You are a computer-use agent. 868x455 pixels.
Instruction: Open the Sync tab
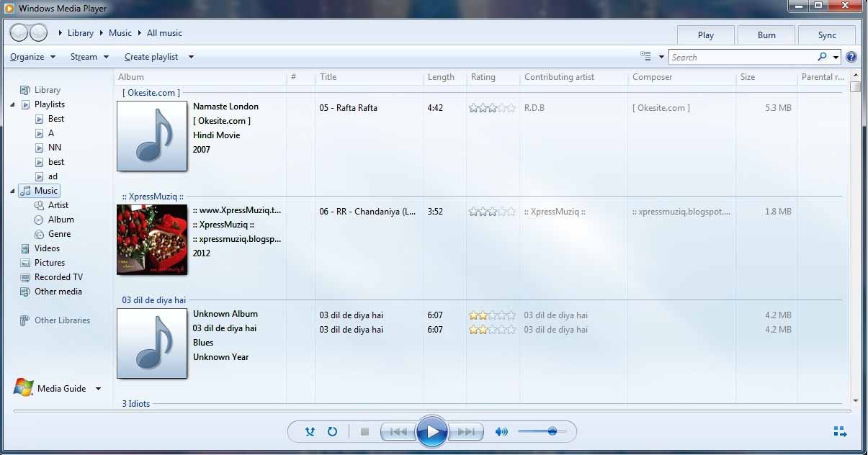(x=827, y=35)
